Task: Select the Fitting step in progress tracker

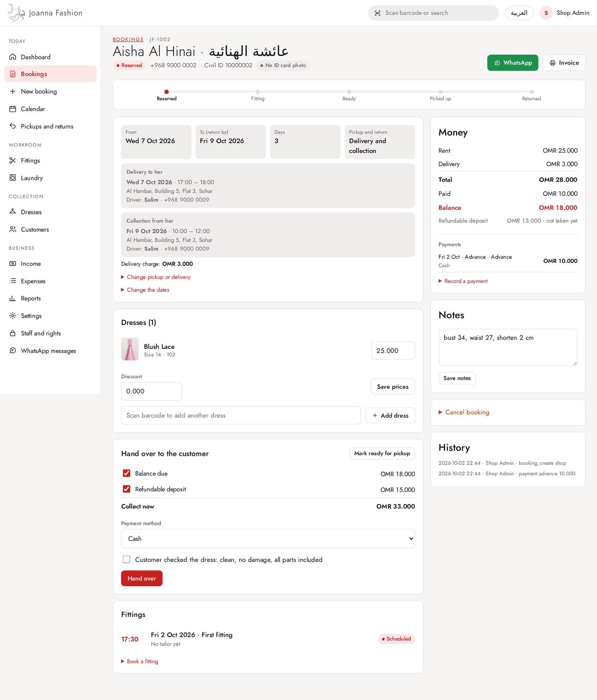Action: coord(258,95)
